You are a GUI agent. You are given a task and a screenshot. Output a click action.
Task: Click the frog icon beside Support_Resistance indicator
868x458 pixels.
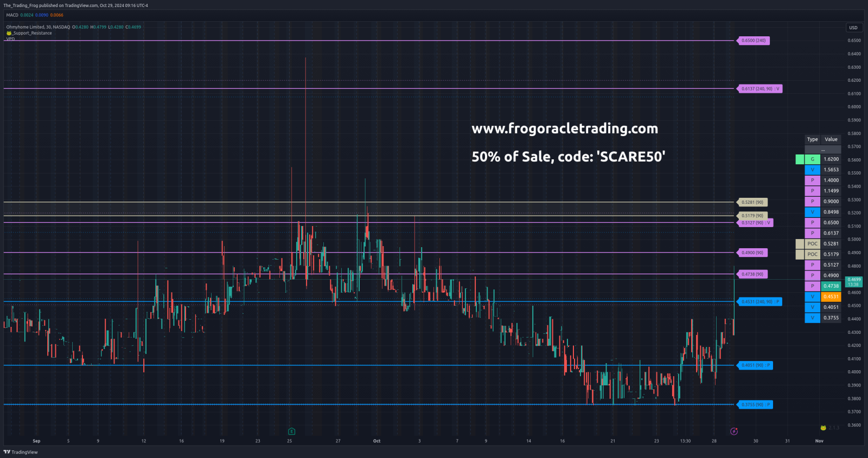click(9, 33)
